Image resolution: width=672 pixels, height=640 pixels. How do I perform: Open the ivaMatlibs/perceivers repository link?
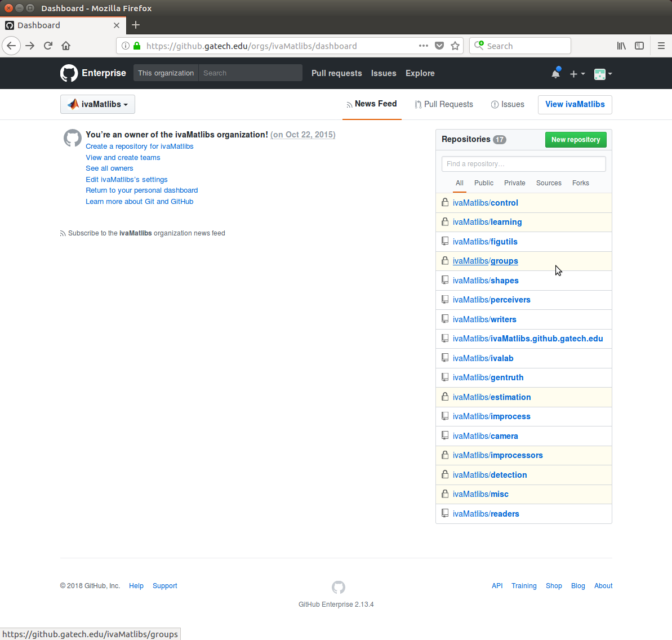[x=491, y=300]
